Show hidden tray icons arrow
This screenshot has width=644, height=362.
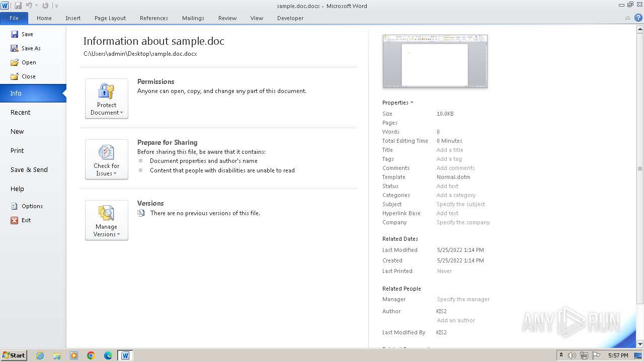[561, 355]
